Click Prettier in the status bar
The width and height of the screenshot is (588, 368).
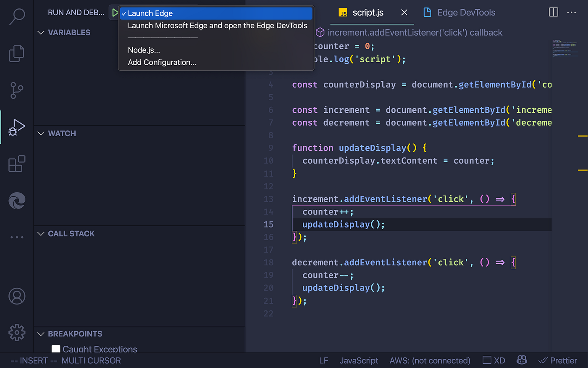558,360
